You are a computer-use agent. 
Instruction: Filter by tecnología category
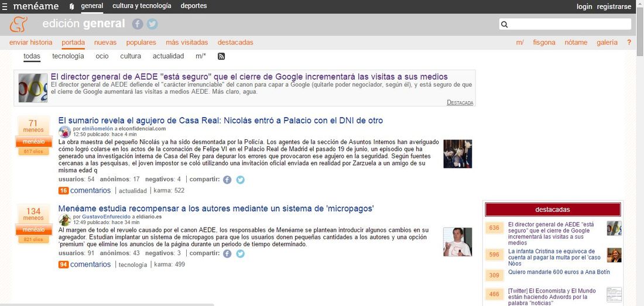[68, 56]
